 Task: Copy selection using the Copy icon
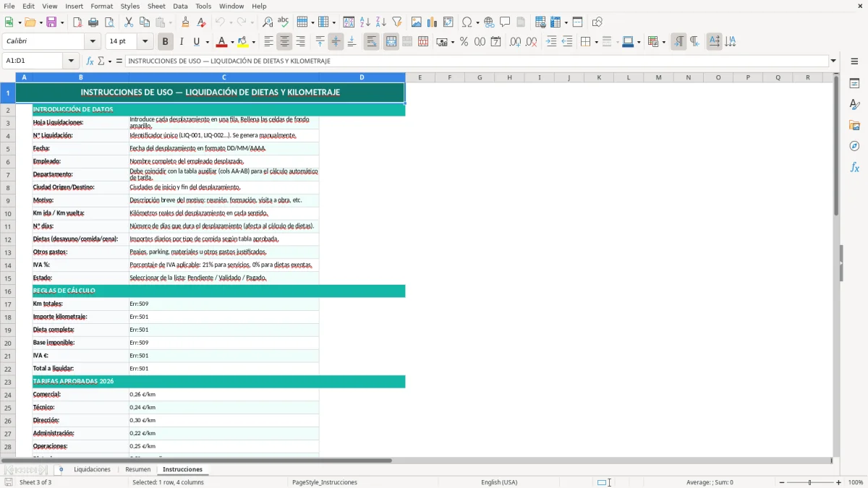point(144,22)
